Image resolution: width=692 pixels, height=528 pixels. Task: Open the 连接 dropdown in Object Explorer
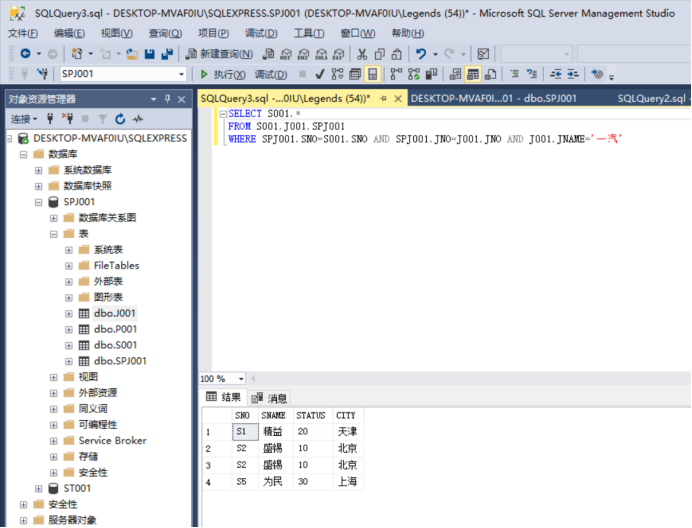tap(24, 119)
